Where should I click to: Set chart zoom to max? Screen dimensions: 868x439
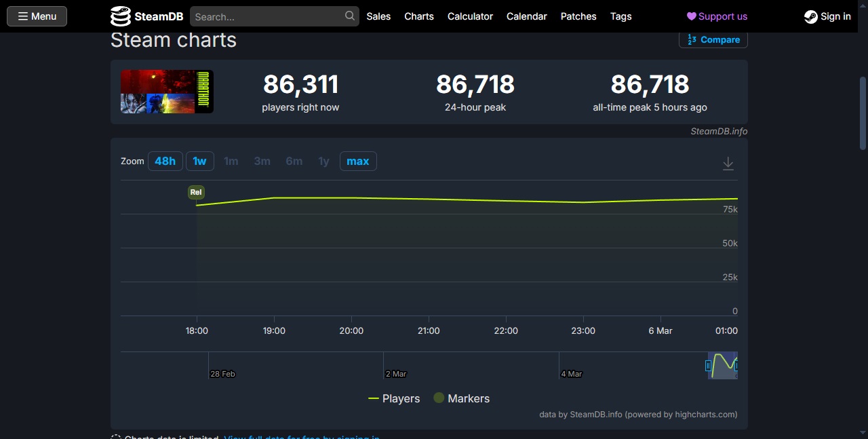[358, 161]
